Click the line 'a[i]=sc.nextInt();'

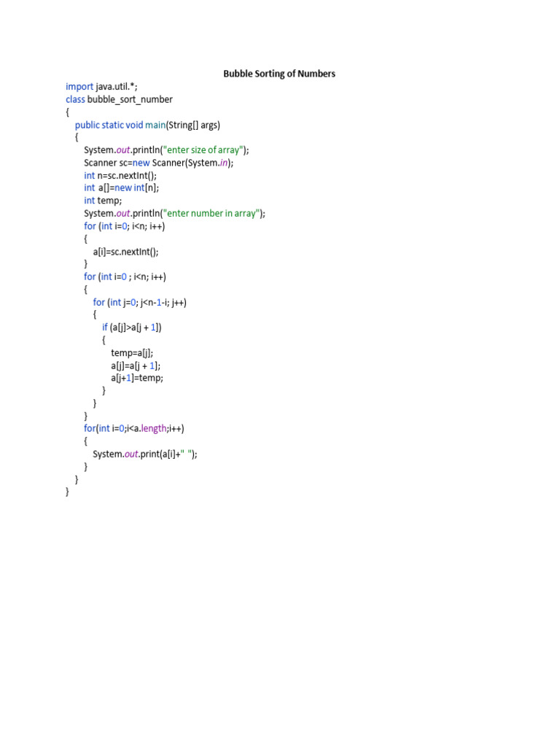125,252
